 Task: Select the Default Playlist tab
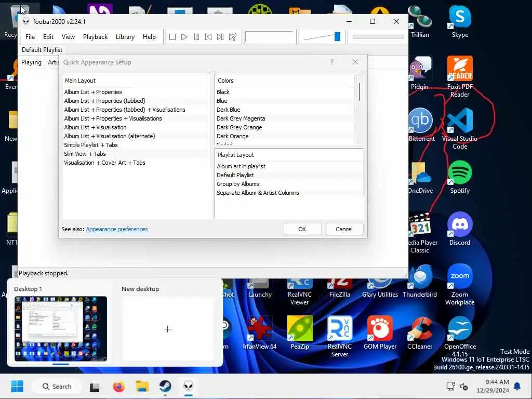point(42,50)
